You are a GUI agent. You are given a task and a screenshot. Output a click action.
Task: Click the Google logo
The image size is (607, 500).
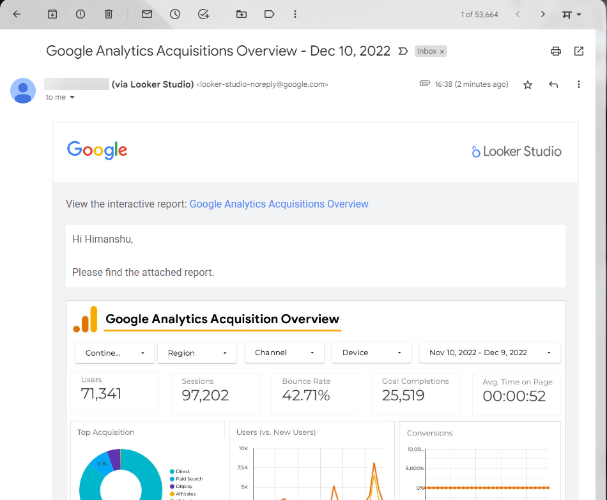(x=97, y=150)
